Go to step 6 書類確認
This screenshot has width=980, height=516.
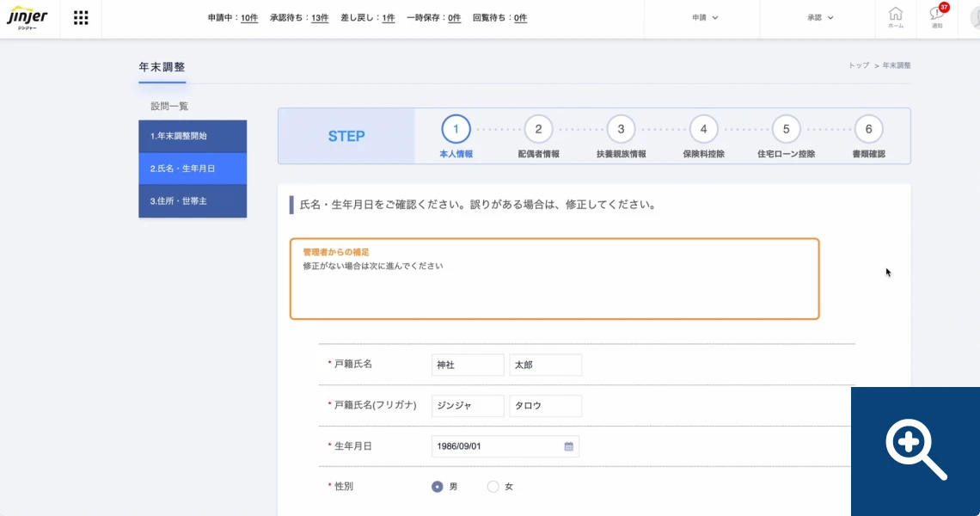coord(868,137)
